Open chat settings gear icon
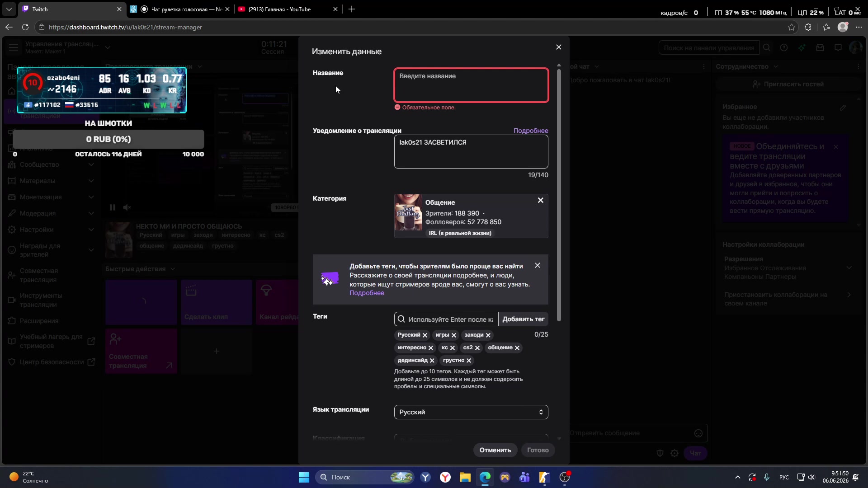The height and width of the screenshot is (488, 868). pos(675,453)
